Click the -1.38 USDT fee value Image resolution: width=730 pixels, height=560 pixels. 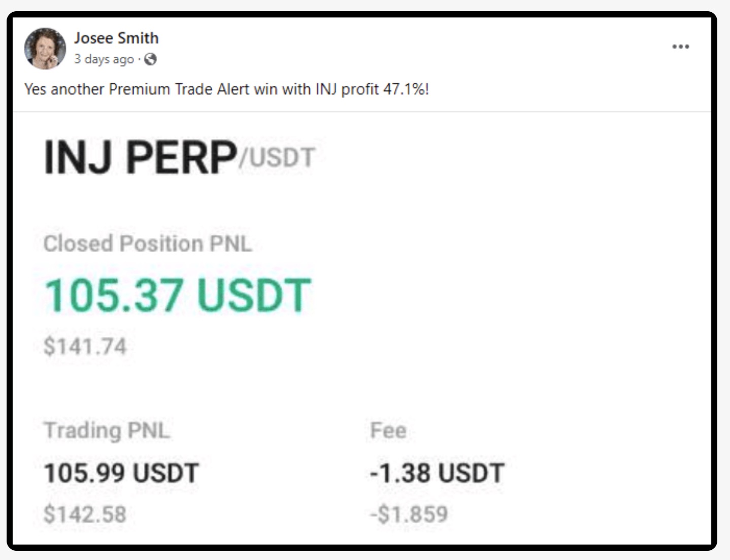pos(437,473)
